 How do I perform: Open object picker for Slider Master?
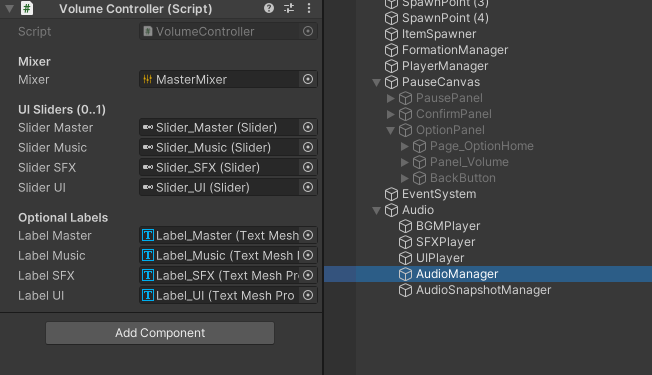[x=308, y=127]
